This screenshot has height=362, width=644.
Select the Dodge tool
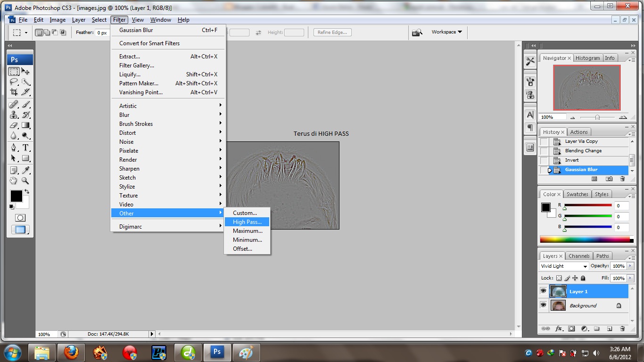pos(26,136)
